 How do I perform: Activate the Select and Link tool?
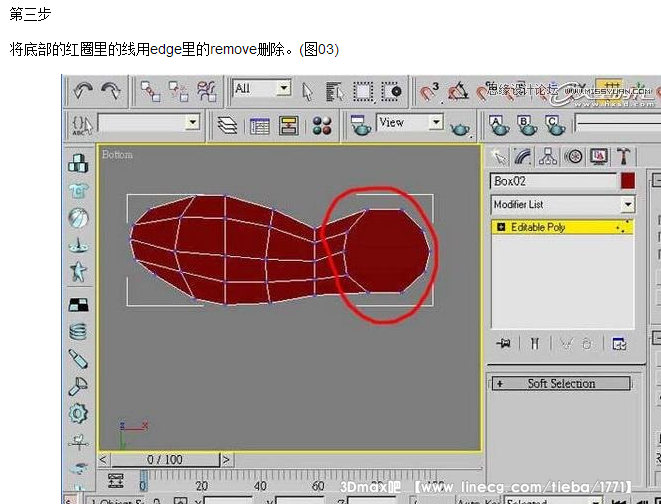click(150, 91)
